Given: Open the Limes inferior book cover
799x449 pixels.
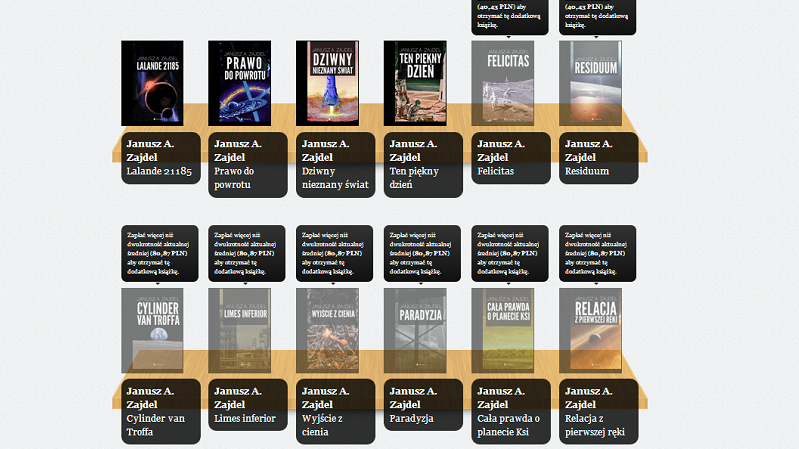Looking at the screenshot, I should [240, 331].
